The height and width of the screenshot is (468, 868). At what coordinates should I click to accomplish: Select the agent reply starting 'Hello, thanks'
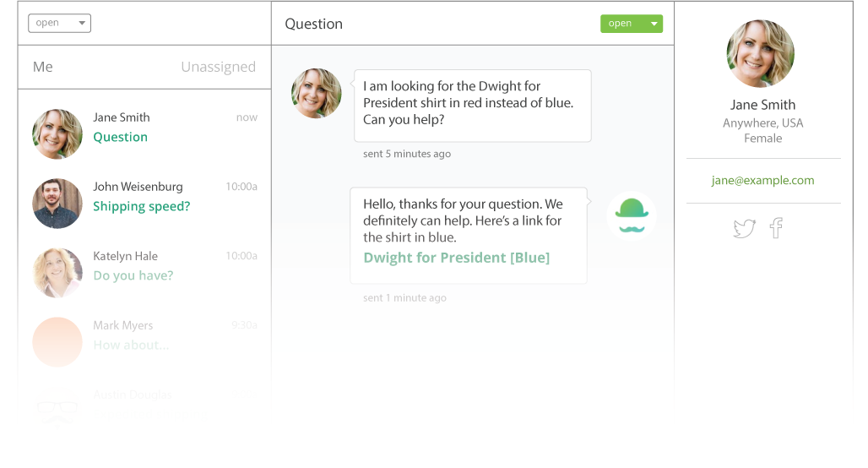point(469,236)
